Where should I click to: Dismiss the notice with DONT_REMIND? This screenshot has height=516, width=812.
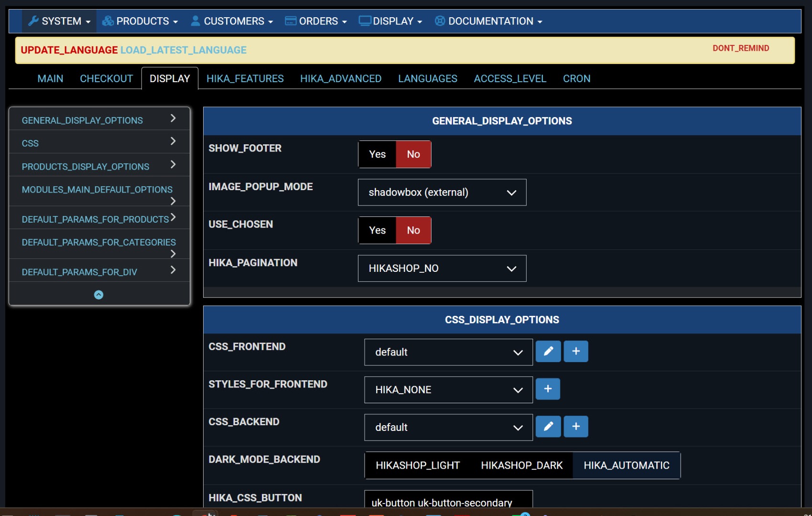pyautogui.click(x=741, y=48)
